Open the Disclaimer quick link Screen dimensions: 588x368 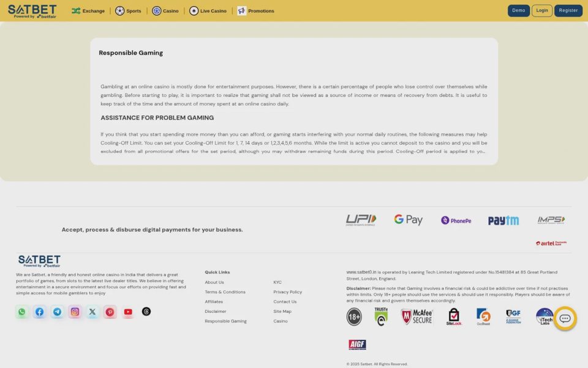pyautogui.click(x=215, y=312)
